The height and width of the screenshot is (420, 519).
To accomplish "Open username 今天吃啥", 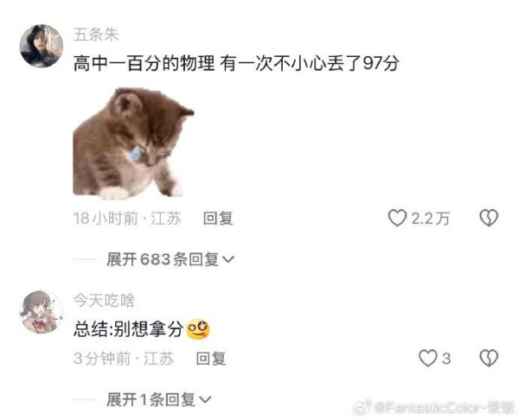I will (x=104, y=301).
